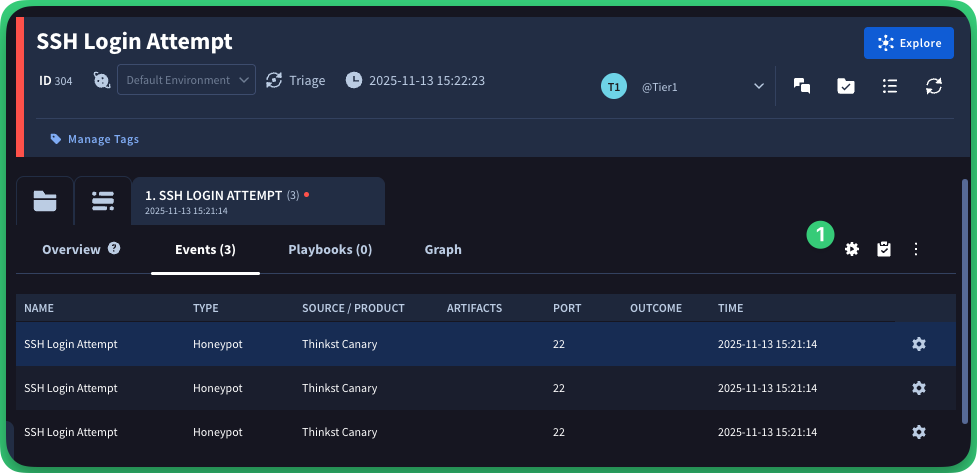Expand the @Tier1 assignee dropdown
Image resolution: width=977 pixels, height=473 pixels.
(758, 87)
